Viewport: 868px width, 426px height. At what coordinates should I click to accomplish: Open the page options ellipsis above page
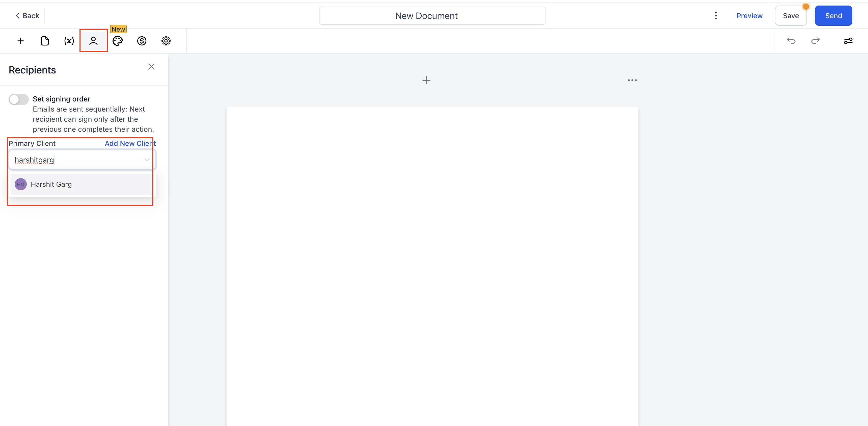[632, 80]
